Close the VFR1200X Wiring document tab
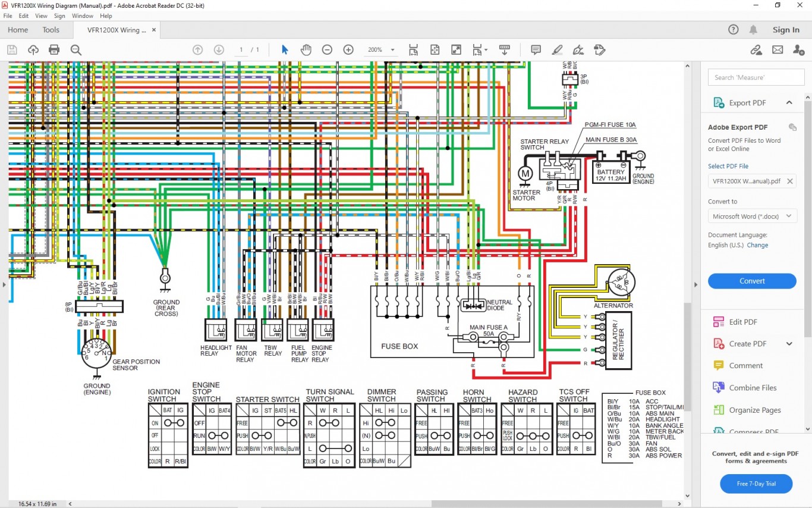The image size is (812, 508). pyautogui.click(x=154, y=30)
